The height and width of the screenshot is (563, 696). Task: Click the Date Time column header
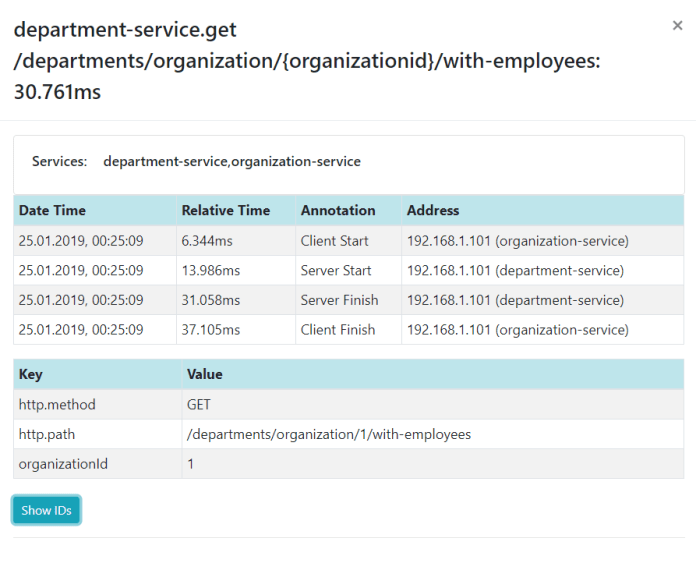pyautogui.click(x=52, y=211)
